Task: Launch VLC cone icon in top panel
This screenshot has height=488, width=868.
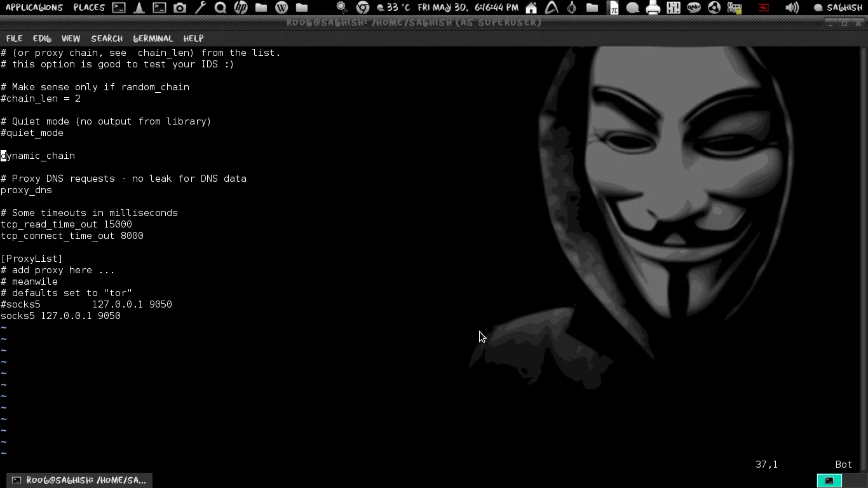Action: click(x=139, y=8)
